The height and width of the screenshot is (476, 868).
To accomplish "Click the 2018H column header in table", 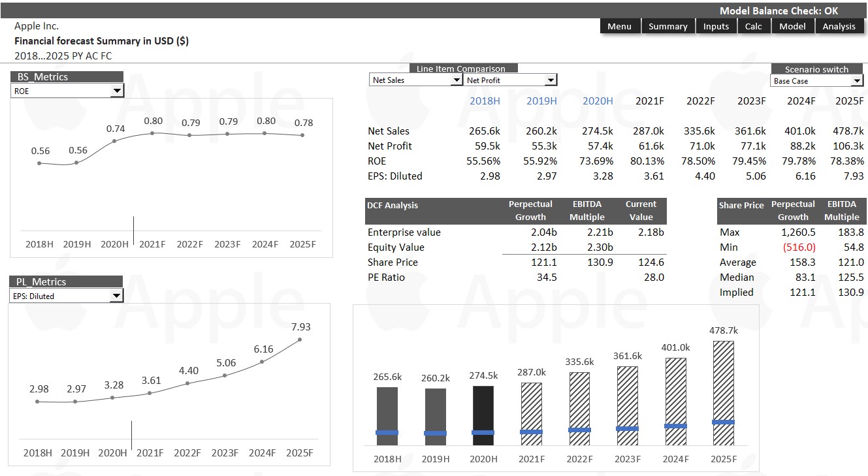I will tap(485, 101).
